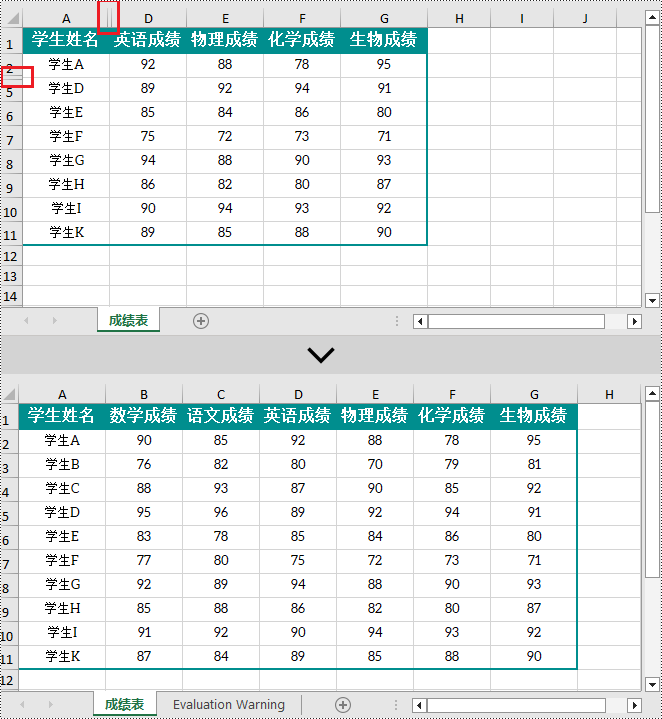Screen dimensions: 662x719
Task: Switch to Evaluation Warning sheet tab
Action: point(229,704)
